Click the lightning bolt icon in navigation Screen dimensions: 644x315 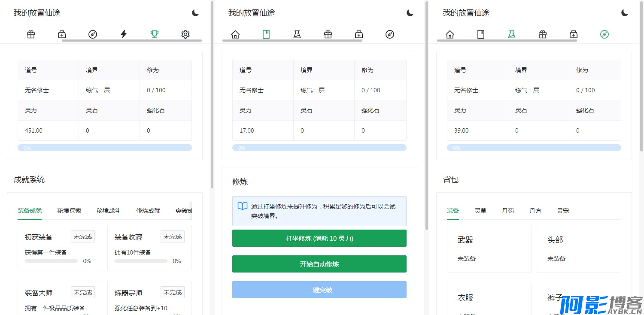tap(124, 34)
